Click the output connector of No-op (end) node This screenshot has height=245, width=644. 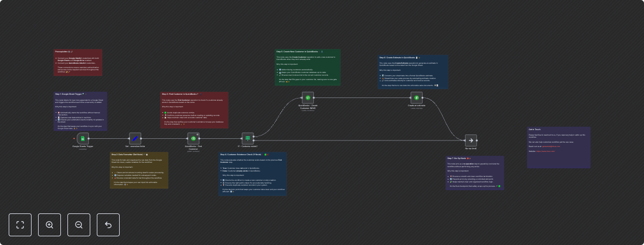coord(477,140)
